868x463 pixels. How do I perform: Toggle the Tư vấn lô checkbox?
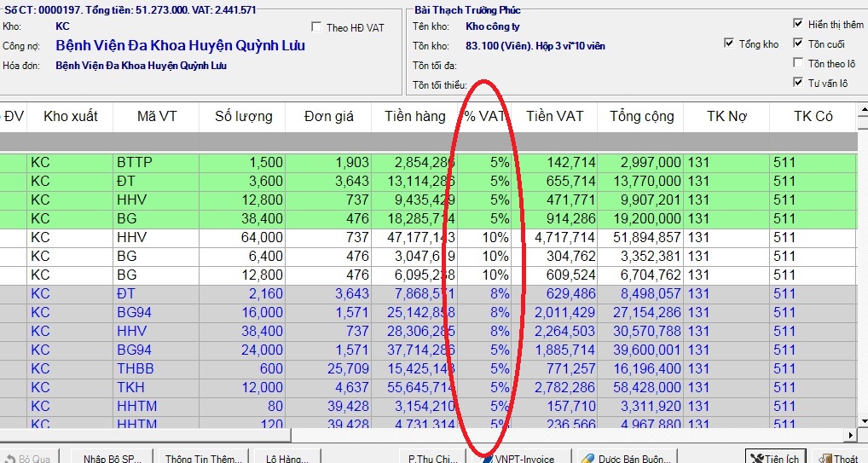click(x=798, y=82)
